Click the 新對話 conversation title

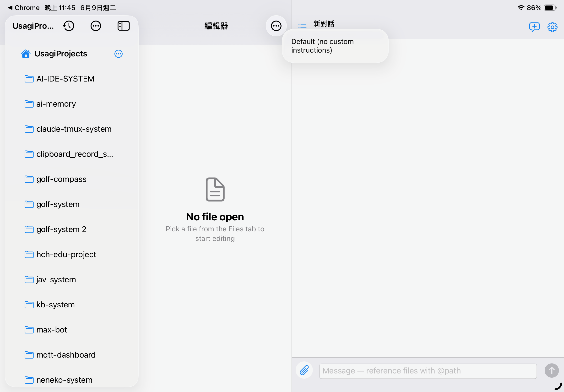pos(324,24)
